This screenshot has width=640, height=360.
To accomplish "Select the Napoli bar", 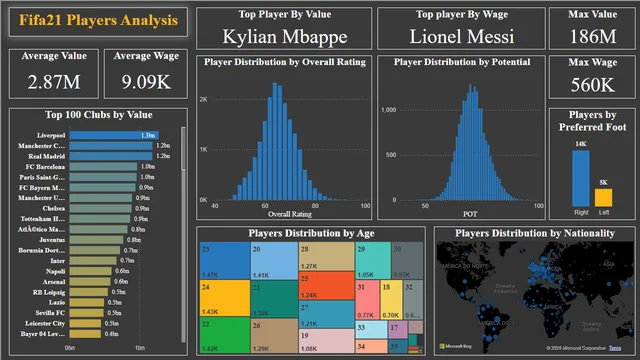I will tap(90, 271).
